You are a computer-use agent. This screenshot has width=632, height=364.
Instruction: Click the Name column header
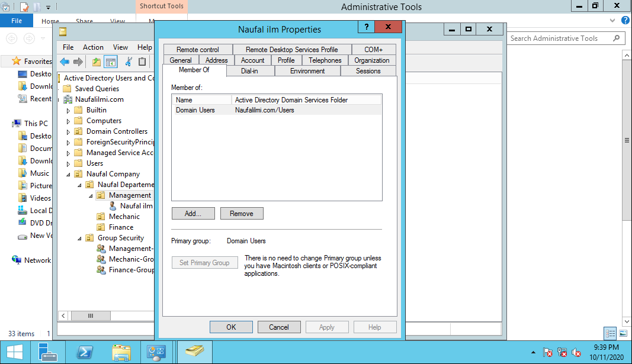click(x=201, y=100)
